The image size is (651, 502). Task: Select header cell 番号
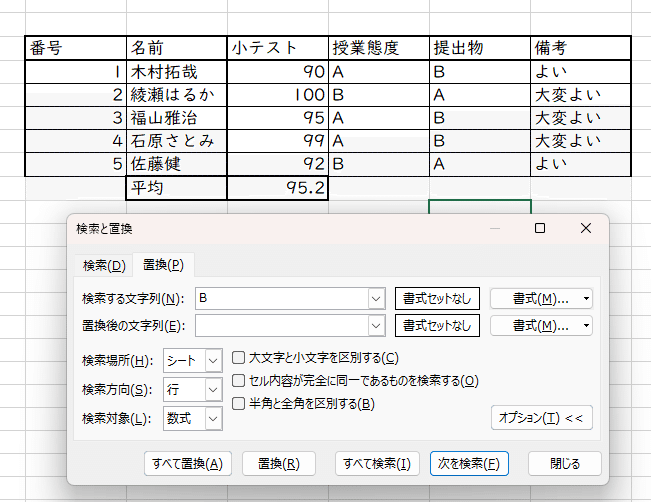(76, 48)
